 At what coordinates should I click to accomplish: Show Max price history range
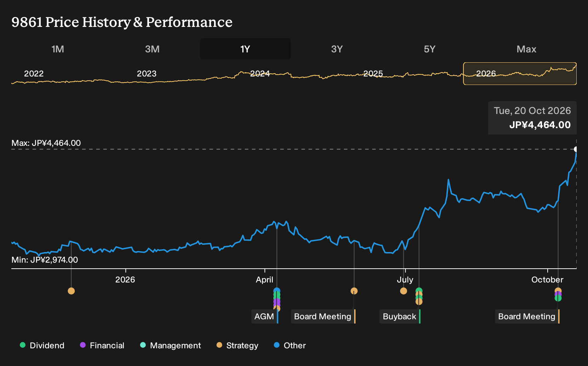526,49
